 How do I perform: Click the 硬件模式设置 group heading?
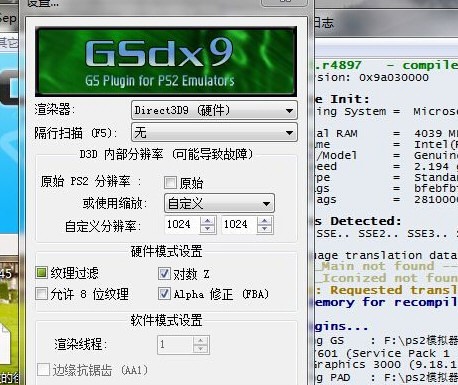click(166, 251)
